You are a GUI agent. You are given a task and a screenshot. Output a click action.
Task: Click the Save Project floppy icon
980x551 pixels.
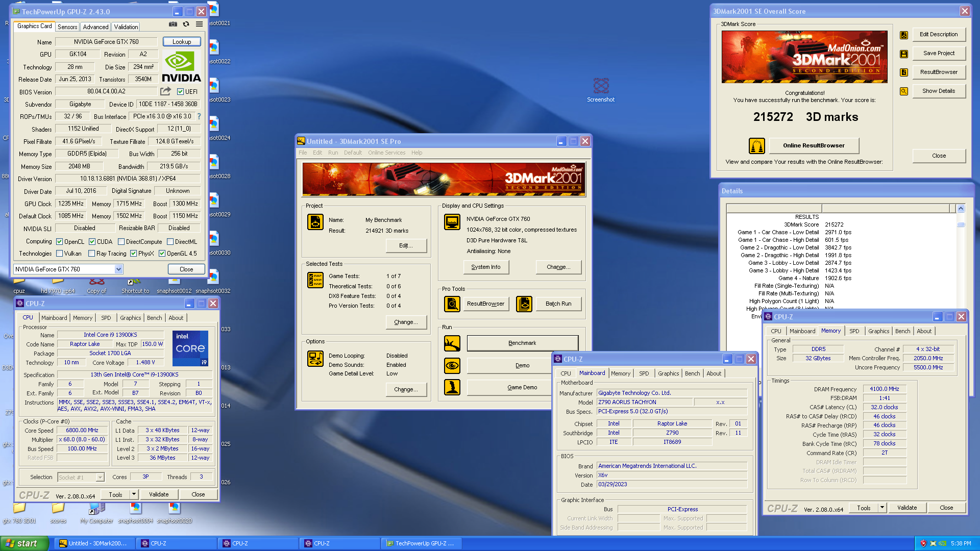(x=904, y=54)
